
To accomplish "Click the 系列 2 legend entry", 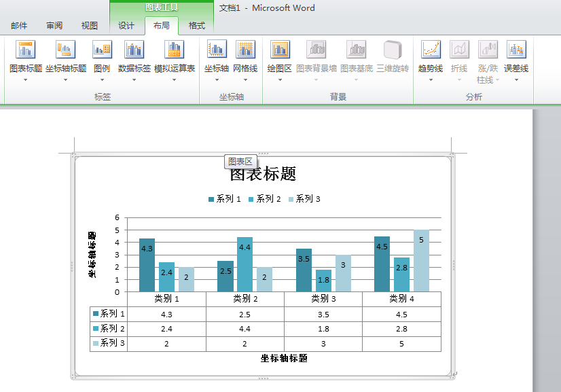I will 265,198.
